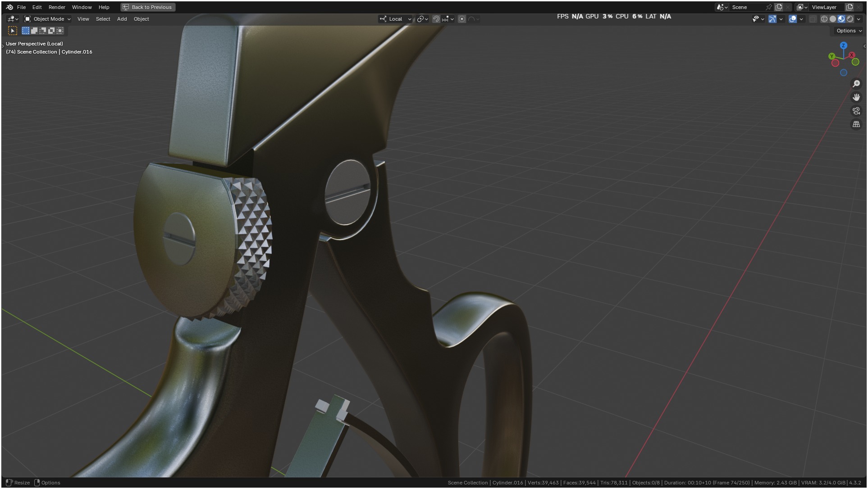Switch to solid viewport shading

833,19
